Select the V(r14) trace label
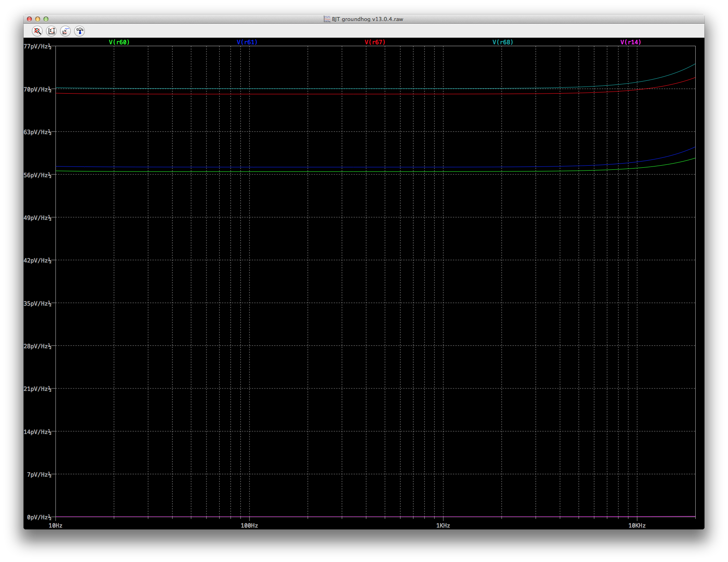Viewport: 728px width, 562px height. 631,42
